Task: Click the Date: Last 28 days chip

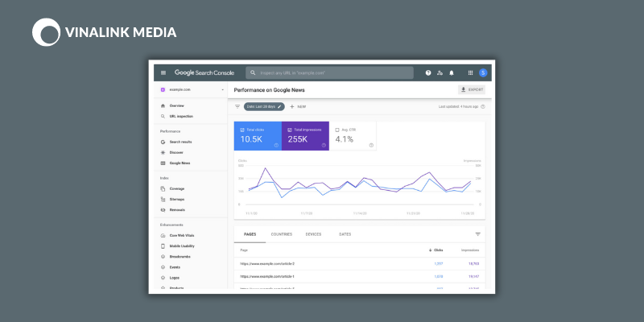Action: pos(264,106)
